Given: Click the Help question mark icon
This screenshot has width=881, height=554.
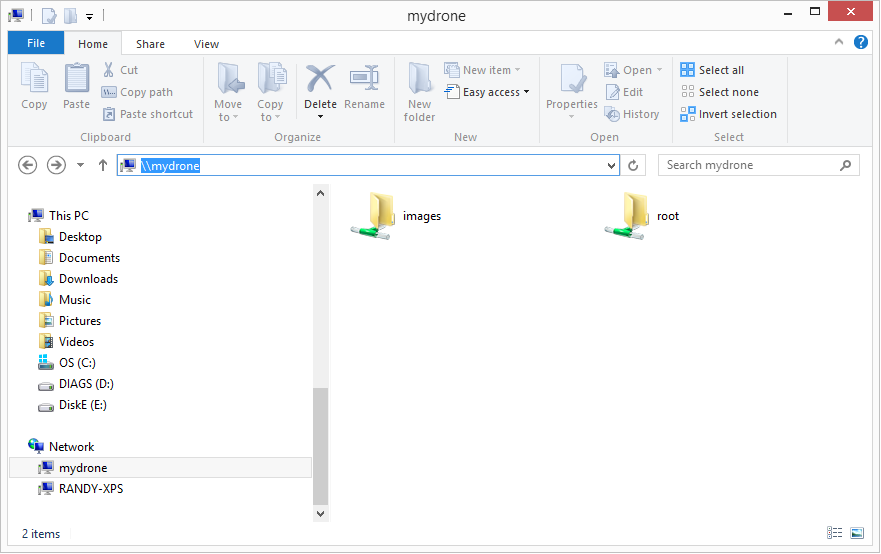Looking at the screenshot, I should pyautogui.click(x=860, y=43).
